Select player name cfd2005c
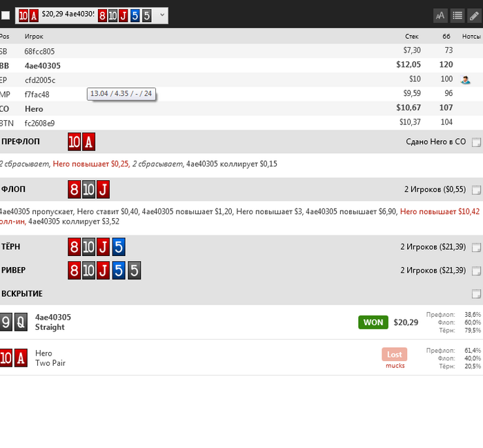This screenshot has height=448, width=483. point(40,80)
